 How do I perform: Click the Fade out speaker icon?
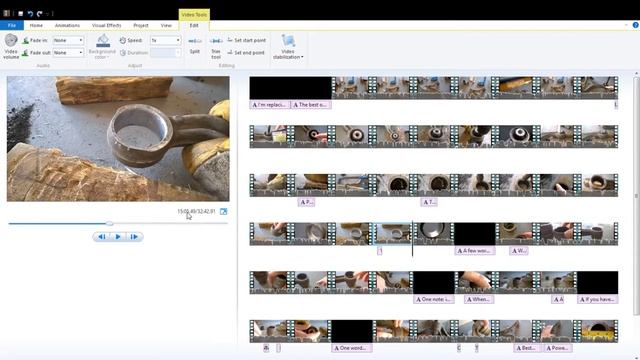tap(26, 53)
